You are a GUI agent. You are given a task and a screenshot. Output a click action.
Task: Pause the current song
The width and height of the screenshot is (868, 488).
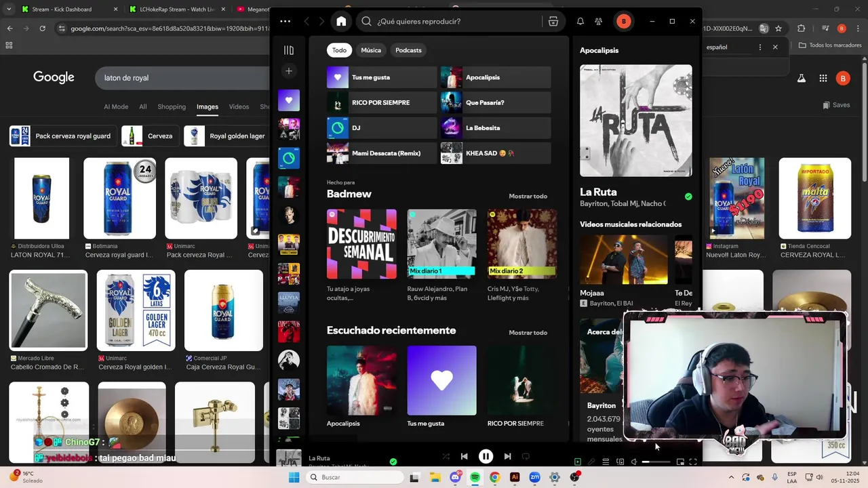click(x=486, y=456)
